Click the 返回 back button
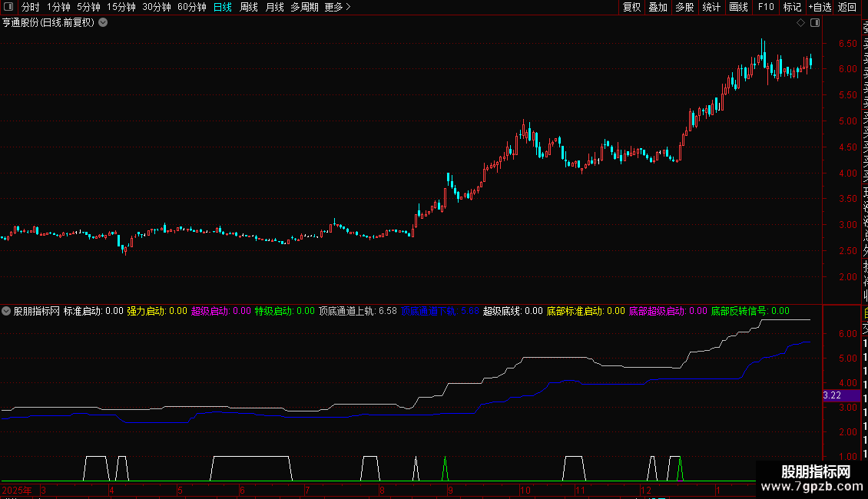Viewport: 868px width, 499px height. tap(847, 7)
